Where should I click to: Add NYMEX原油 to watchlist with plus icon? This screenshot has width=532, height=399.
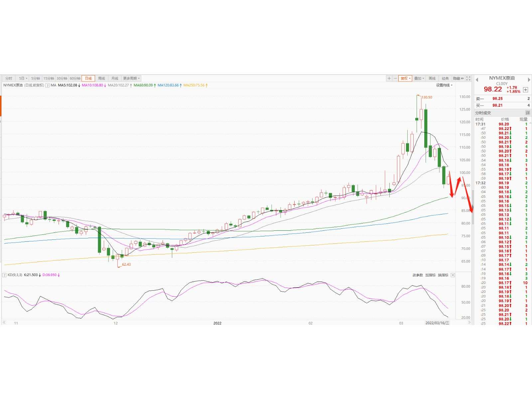point(525,90)
